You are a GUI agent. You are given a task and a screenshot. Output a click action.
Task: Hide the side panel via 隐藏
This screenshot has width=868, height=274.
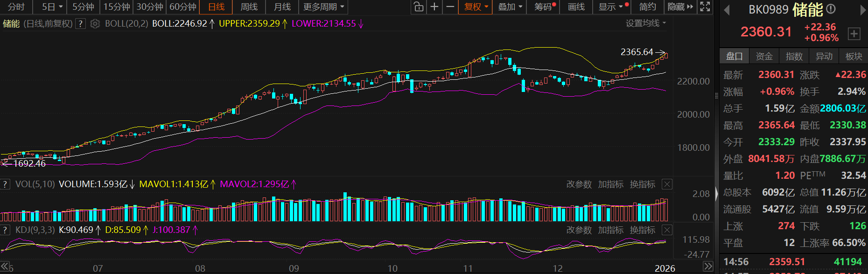pos(680,7)
